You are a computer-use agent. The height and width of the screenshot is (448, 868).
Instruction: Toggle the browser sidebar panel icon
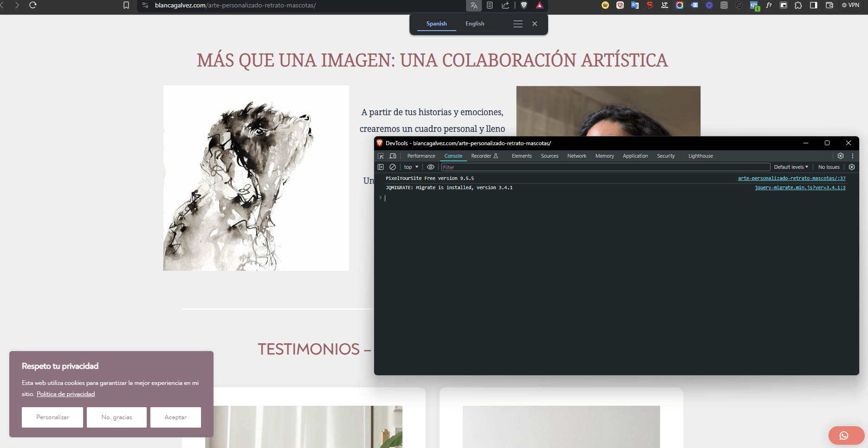point(814,5)
